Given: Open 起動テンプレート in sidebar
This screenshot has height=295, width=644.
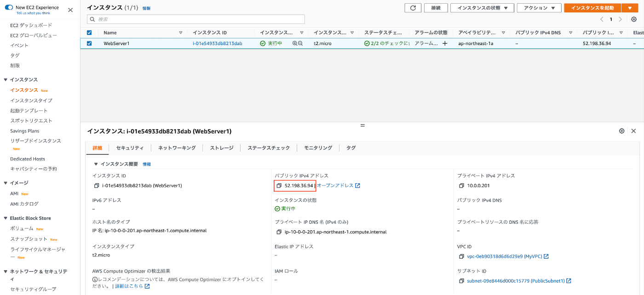Looking at the screenshot, I should [29, 111].
